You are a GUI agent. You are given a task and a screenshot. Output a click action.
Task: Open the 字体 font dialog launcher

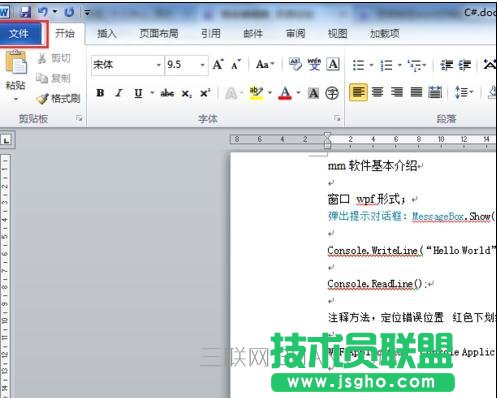337,118
